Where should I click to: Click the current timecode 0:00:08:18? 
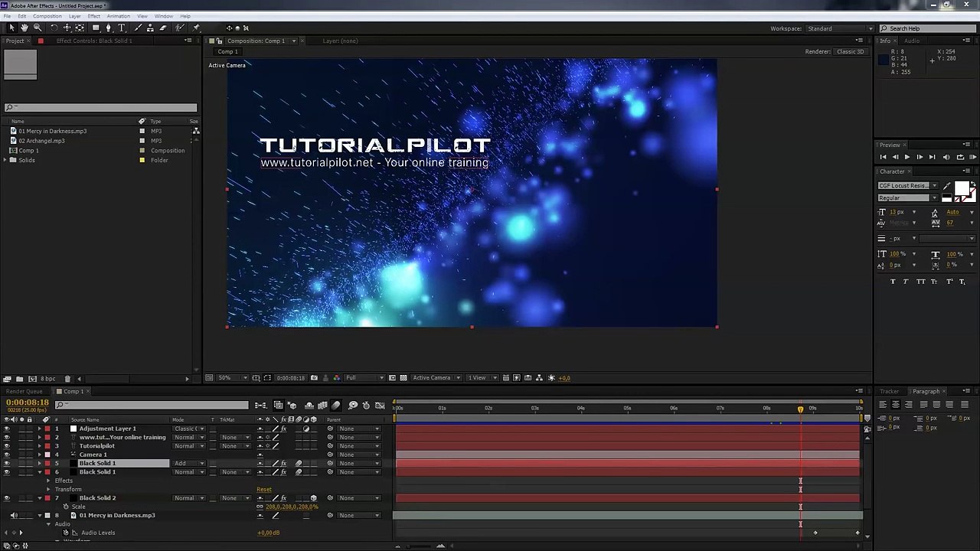pos(28,403)
